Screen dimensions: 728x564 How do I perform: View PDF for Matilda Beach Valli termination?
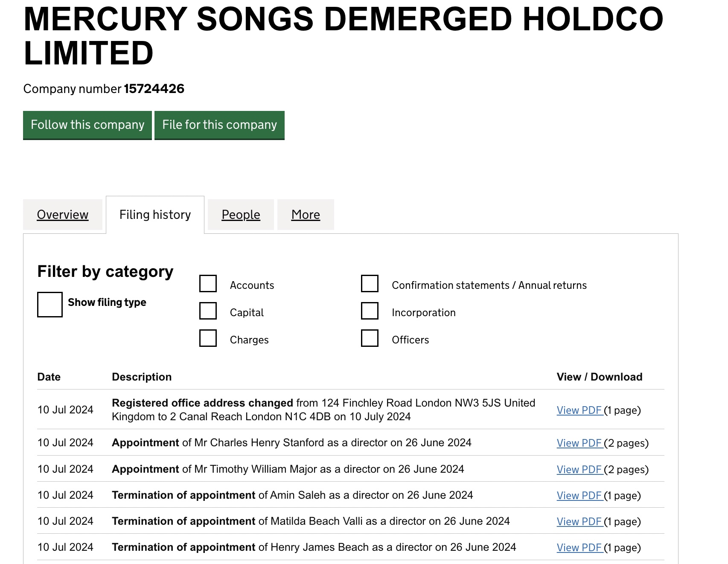[x=579, y=522]
